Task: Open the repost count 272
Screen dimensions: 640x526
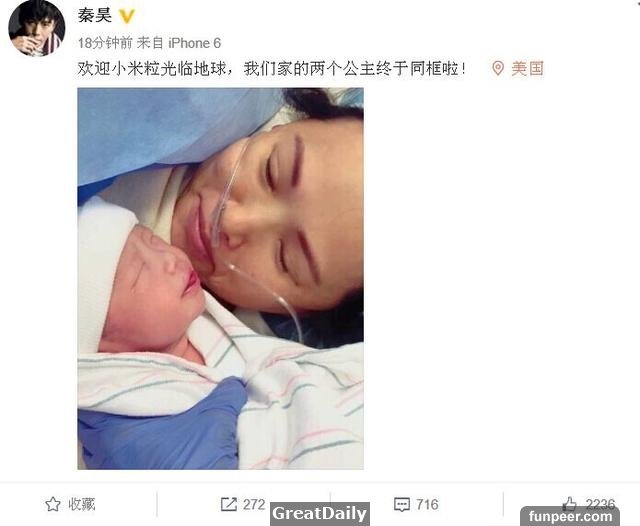Action: click(254, 504)
